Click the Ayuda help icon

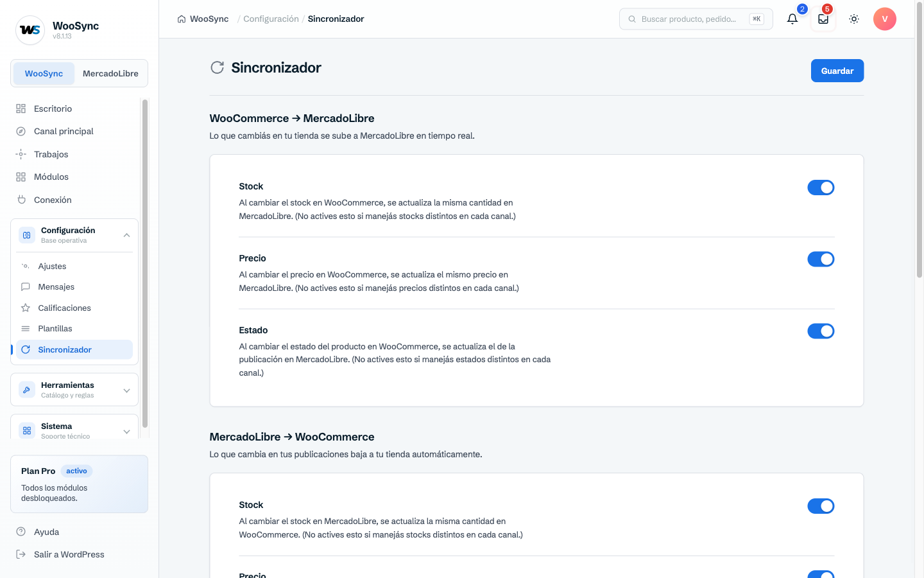tap(21, 532)
